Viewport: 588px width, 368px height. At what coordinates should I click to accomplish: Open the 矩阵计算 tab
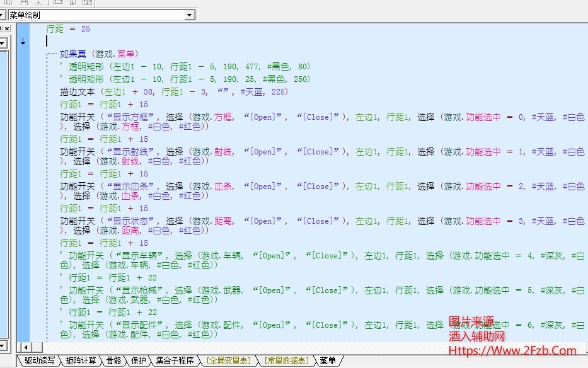point(81,361)
